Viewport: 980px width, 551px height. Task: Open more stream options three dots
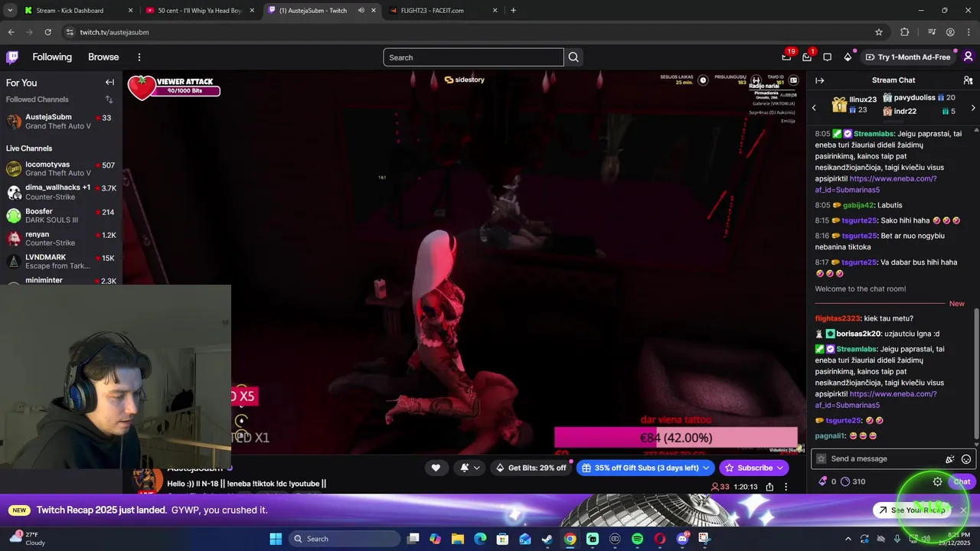786,487
